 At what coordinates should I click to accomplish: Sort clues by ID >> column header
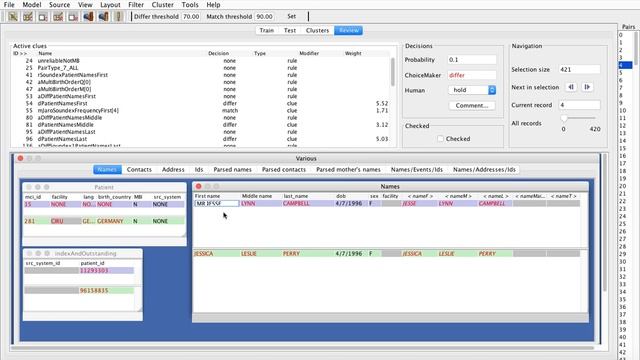pos(20,53)
